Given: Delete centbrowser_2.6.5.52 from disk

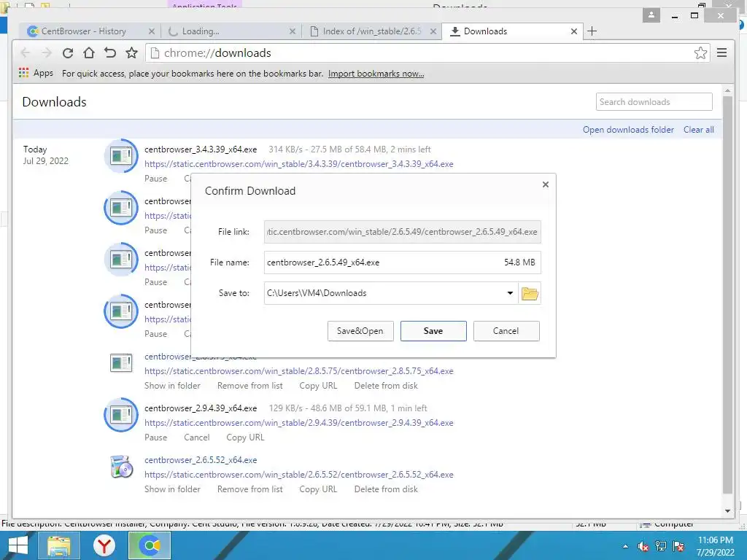Looking at the screenshot, I should [386, 489].
